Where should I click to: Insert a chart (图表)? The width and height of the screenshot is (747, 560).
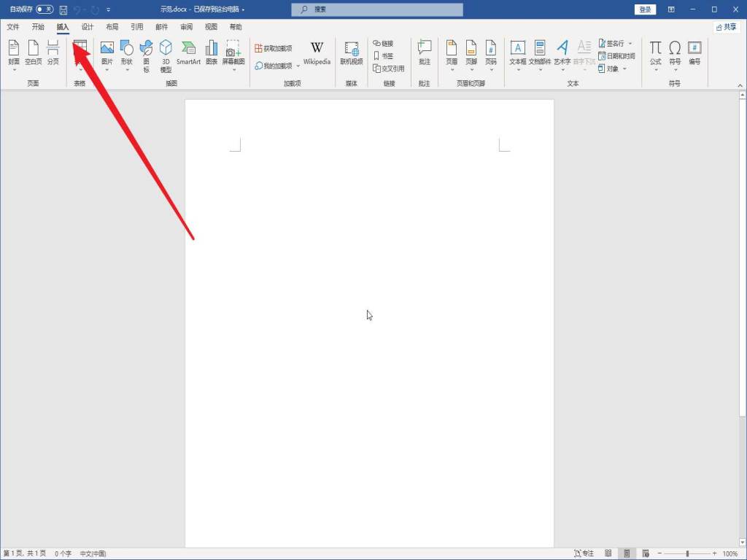[212, 52]
